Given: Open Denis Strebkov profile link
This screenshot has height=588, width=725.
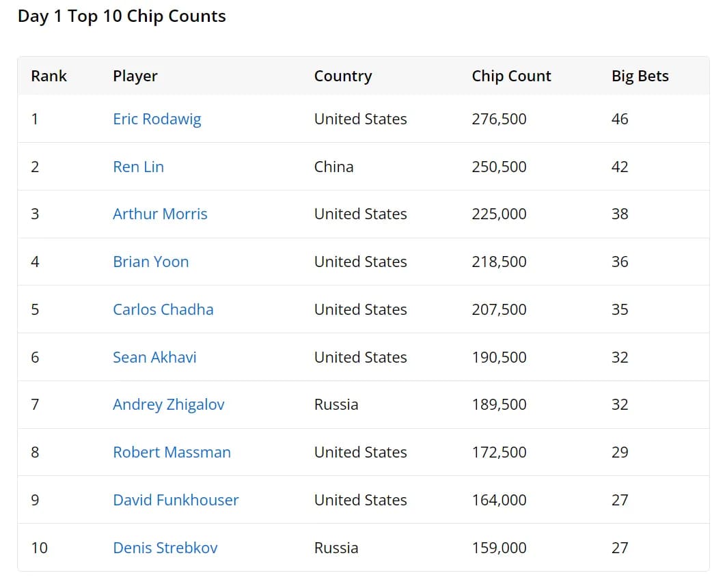Looking at the screenshot, I should (x=165, y=548).
